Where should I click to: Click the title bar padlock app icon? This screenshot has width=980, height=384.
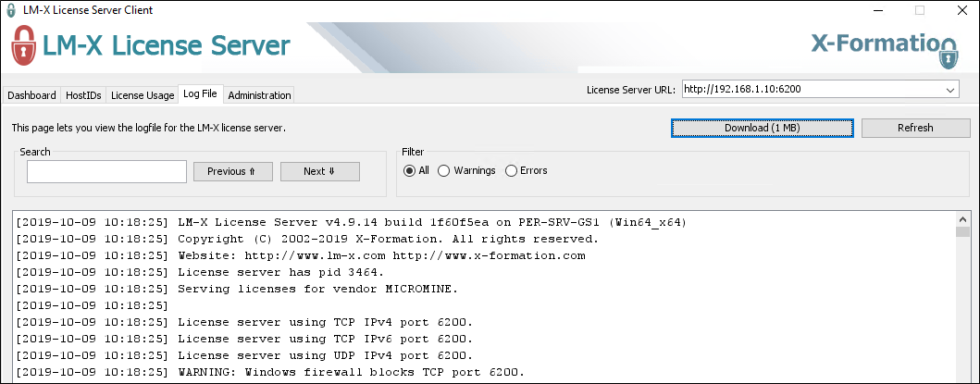[10, 10]
